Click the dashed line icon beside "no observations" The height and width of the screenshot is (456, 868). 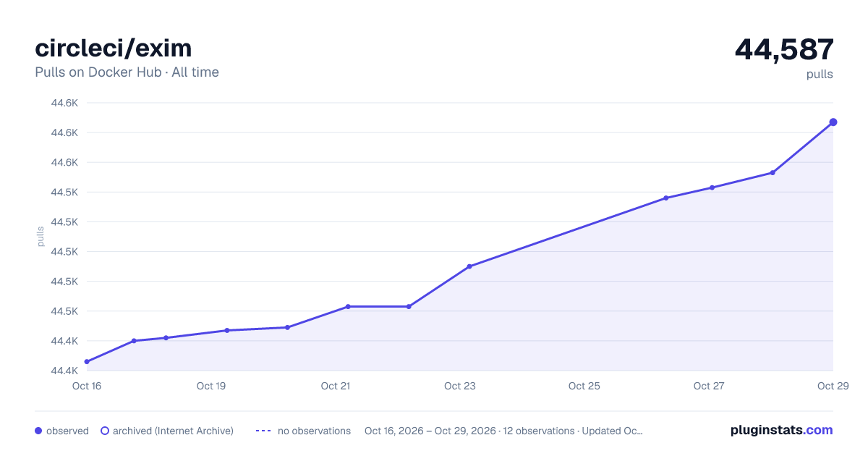click(x=263, y=431)
